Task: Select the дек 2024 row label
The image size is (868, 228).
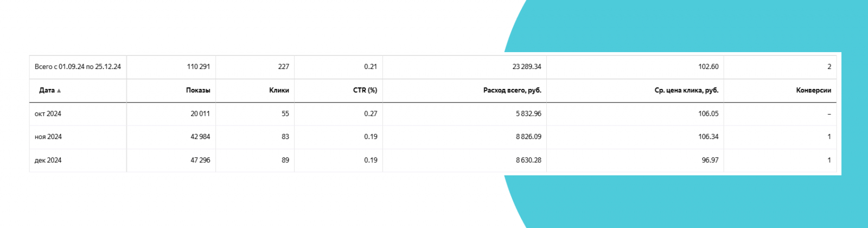Action: tap(48, 160)
